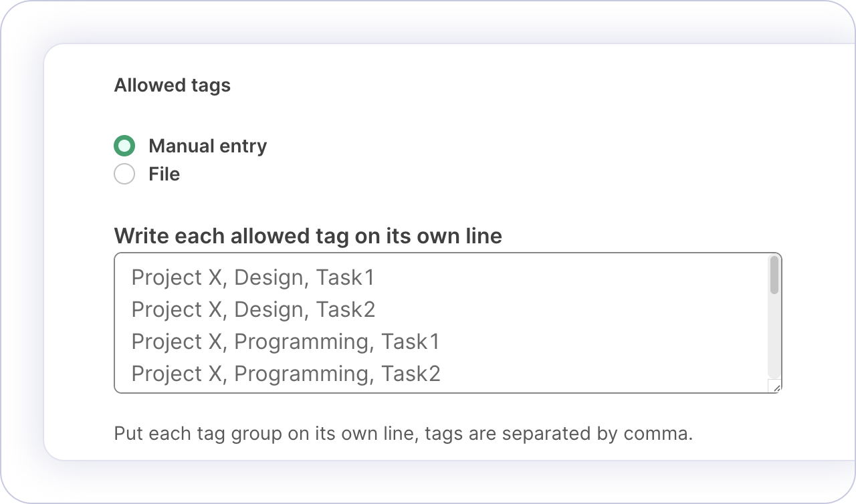Viewport: 856px width, 504px height.
Task: Select the Manual entry radio button
Action: (124, 146)
